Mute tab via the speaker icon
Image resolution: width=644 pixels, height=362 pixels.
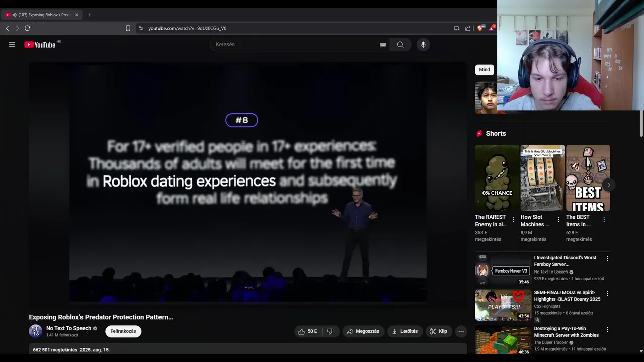click(x=14, y=15)
